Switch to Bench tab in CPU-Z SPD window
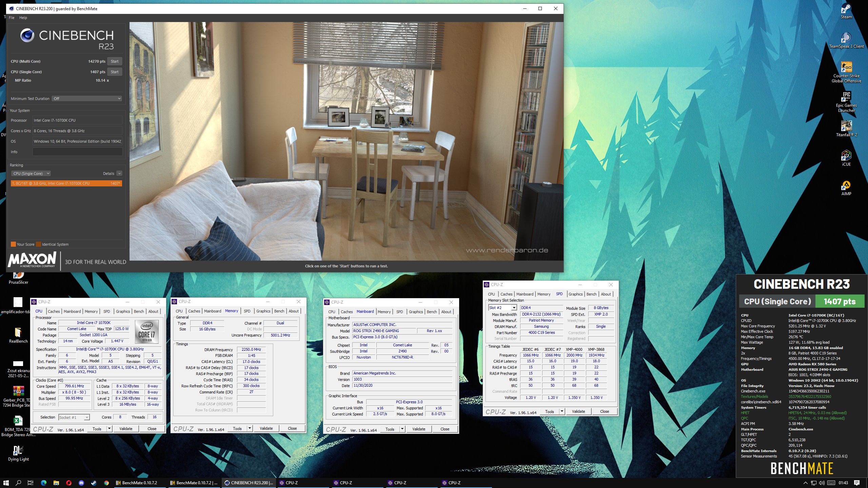 click(591, 294)
